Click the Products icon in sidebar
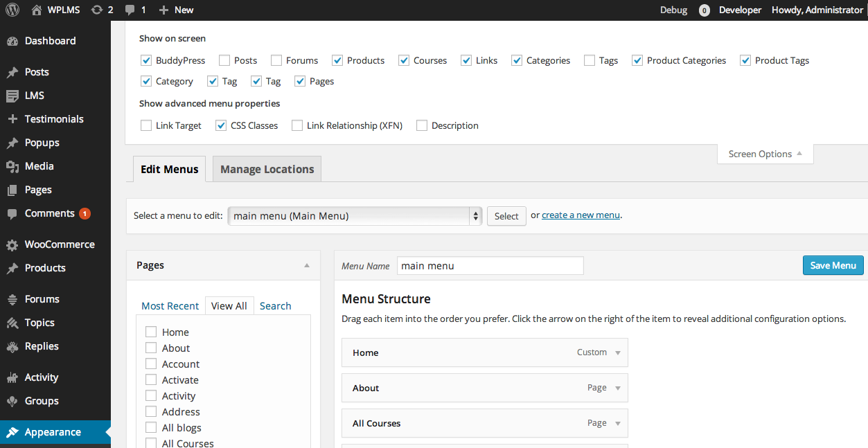The width and height of the screenshot is (868, 448). 12,268
